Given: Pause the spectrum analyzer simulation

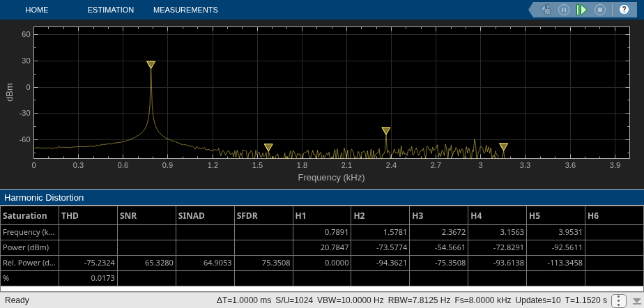Looking at the screenshot, I should click(x=564, y=10).
